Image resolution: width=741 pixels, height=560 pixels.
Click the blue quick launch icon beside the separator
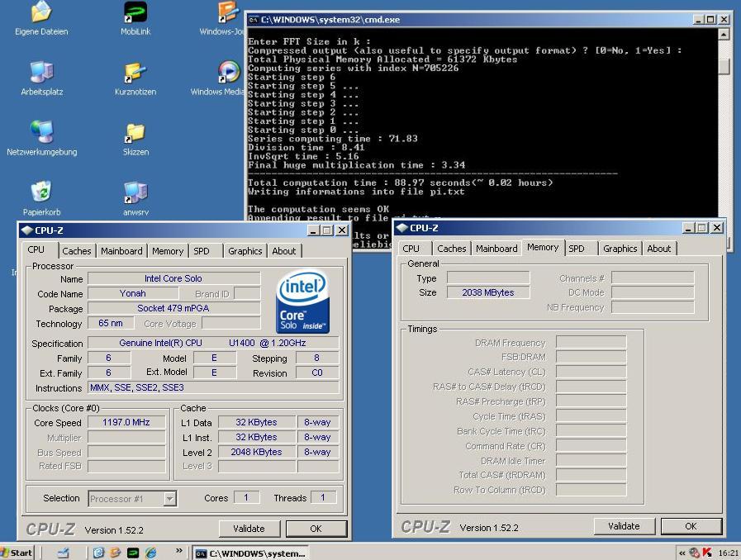(98, 553)
